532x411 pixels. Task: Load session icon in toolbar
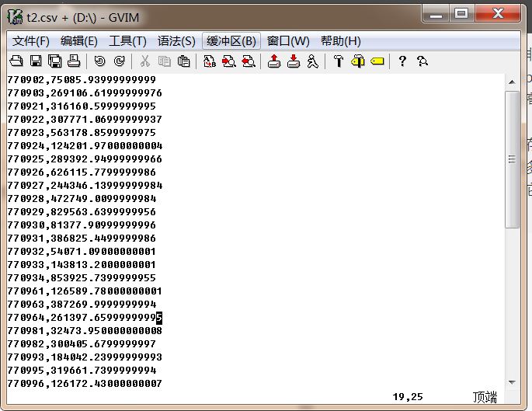274,61
